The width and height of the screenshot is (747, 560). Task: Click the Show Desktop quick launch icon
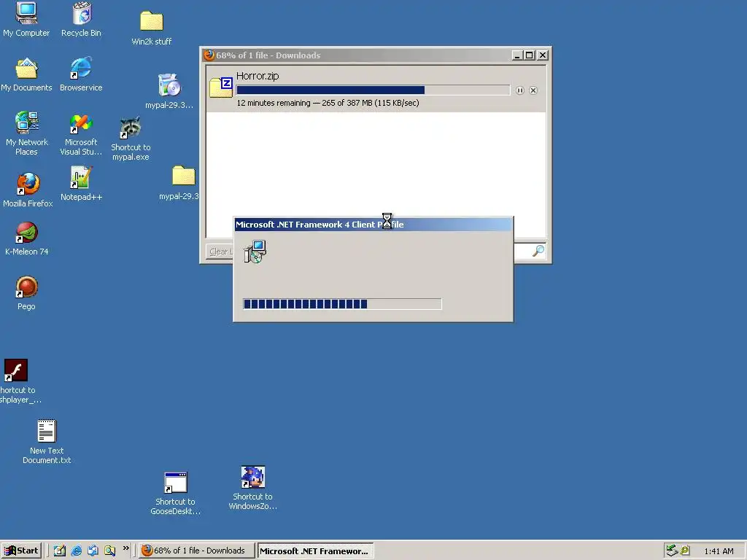coord(60,551)
